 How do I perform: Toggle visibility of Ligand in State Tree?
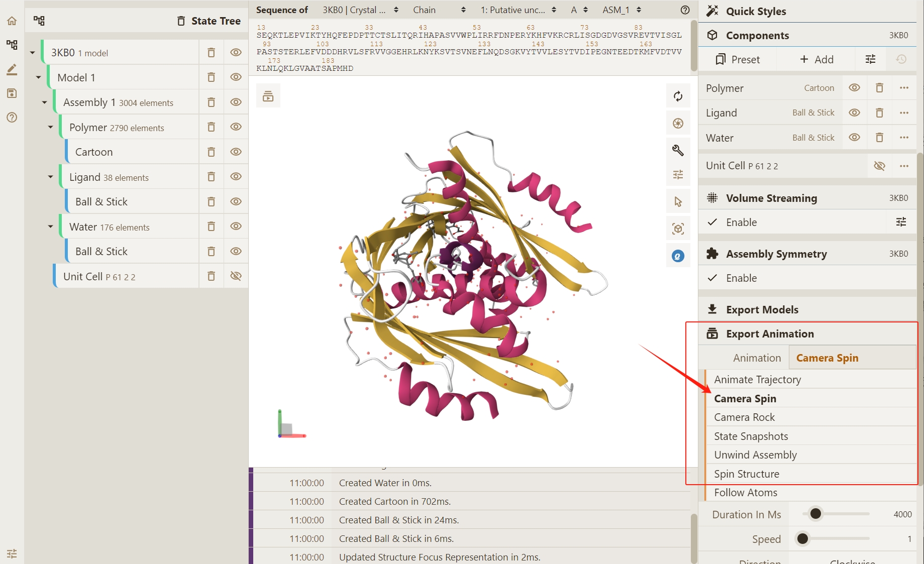[x=236, y=177]
